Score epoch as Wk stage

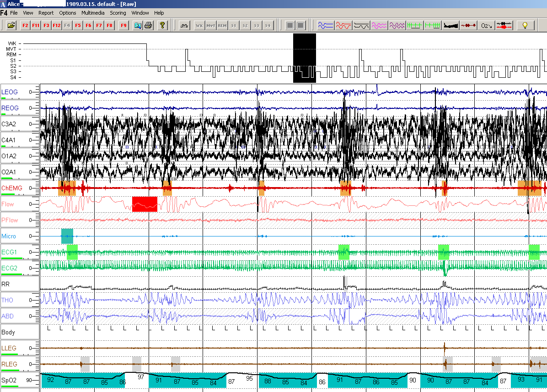tap(199, 26)
